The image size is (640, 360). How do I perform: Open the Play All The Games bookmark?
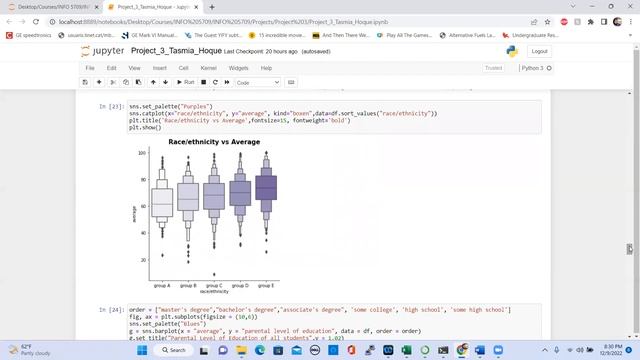tap(404, 35)
